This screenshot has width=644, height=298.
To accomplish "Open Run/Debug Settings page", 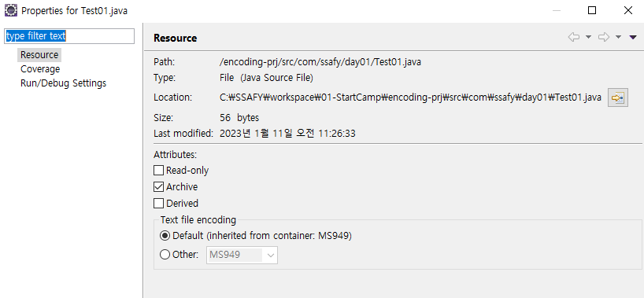I will pyautogui.click(x=63, y=83).
